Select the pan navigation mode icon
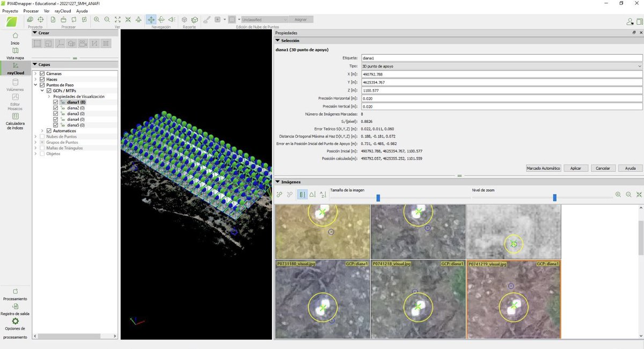644x349 pixels. tap(151, 19)
